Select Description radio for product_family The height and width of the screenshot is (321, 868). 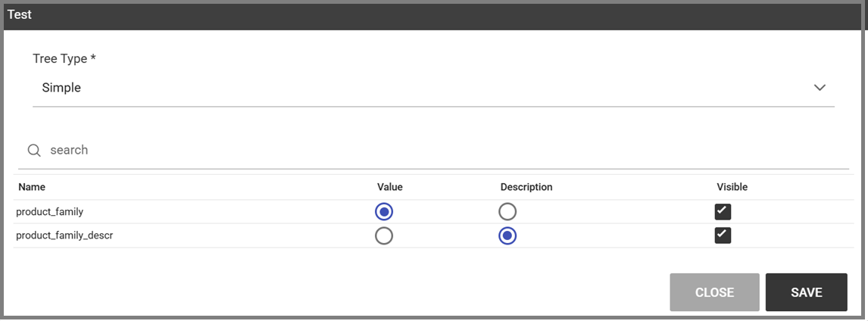(507, 211)
